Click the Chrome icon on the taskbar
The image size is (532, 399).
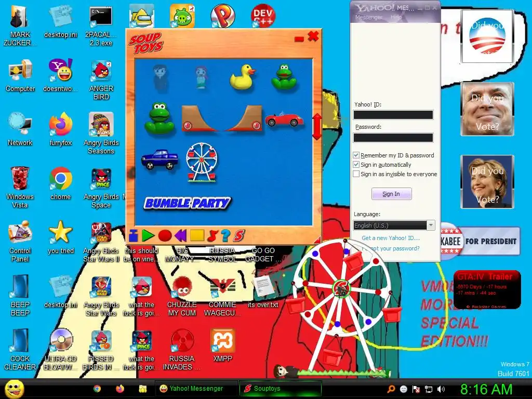point(97,389)
